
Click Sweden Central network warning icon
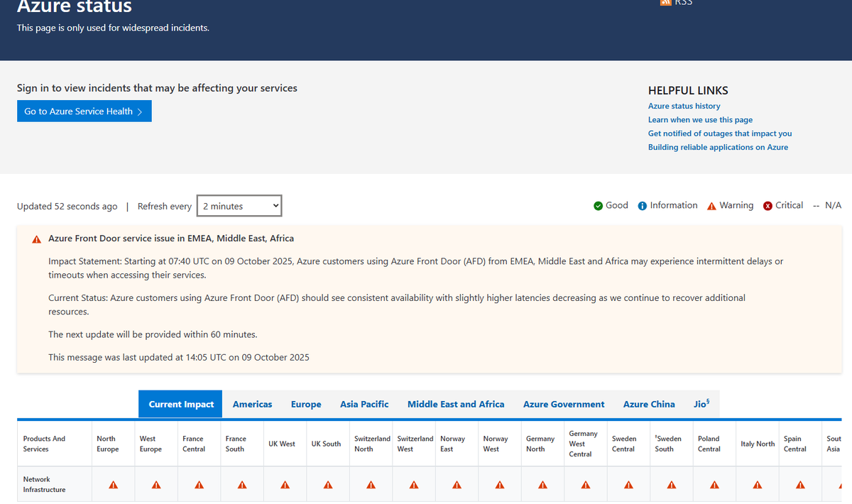(x=628, y=485)
